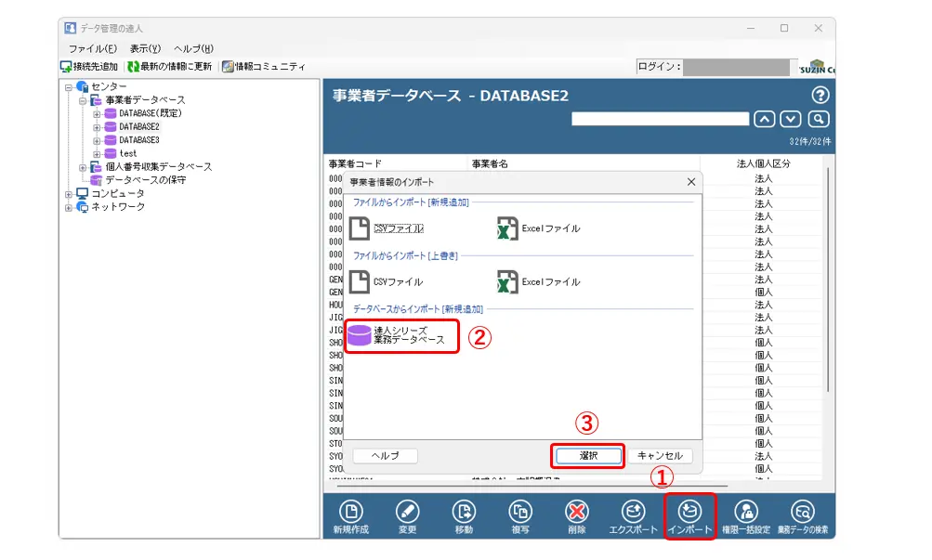Click the ヘルプ button in dialog
932x560 pixels.
coord(386,455)
